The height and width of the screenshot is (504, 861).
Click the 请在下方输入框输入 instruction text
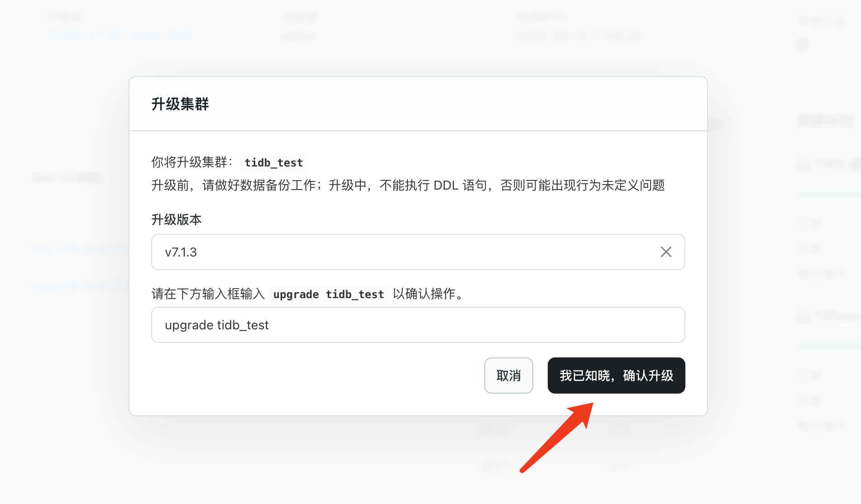coord(208,294)
